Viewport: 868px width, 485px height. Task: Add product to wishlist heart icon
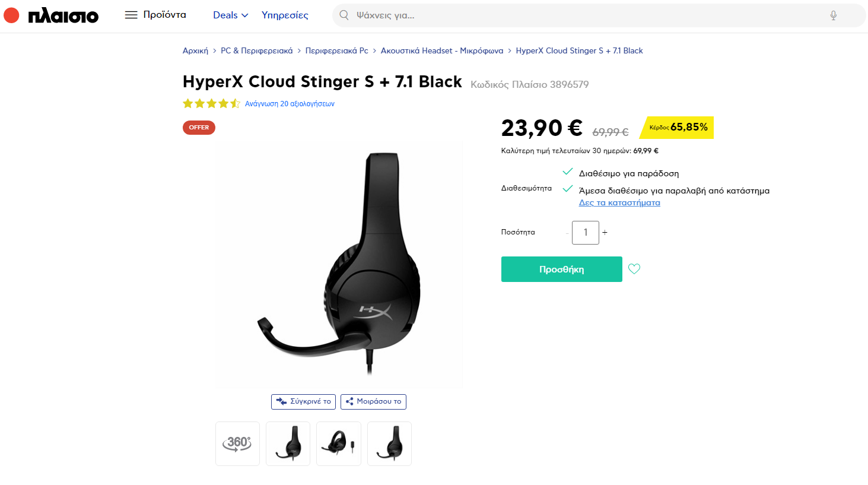click(x=634, y=269)
